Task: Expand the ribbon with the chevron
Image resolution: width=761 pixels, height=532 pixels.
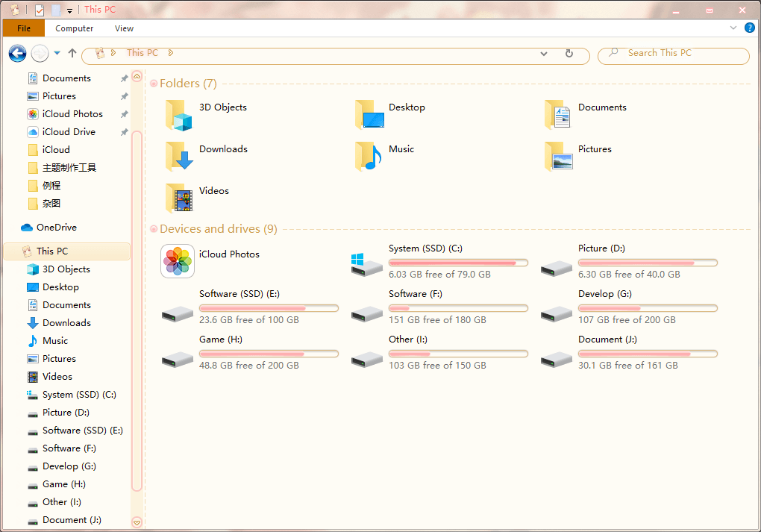Action: [x=733, y=28]
